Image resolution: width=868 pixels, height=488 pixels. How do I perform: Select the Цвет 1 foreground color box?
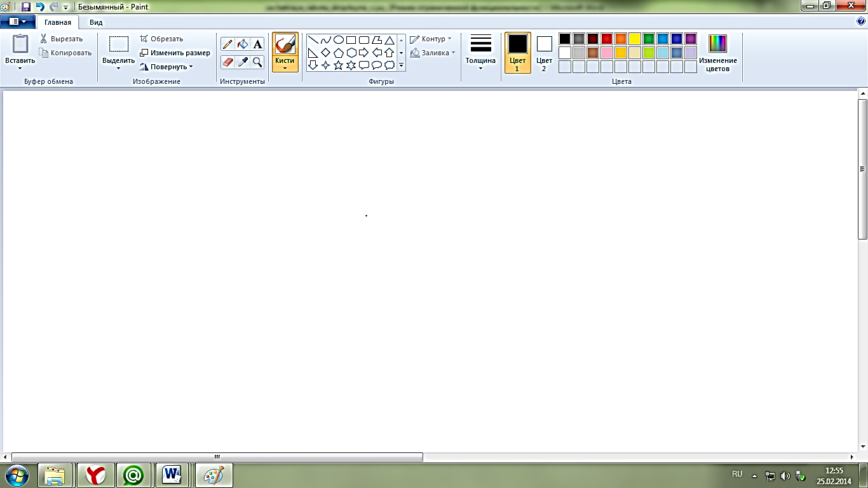pyautogui.click(x=518, y=53)
